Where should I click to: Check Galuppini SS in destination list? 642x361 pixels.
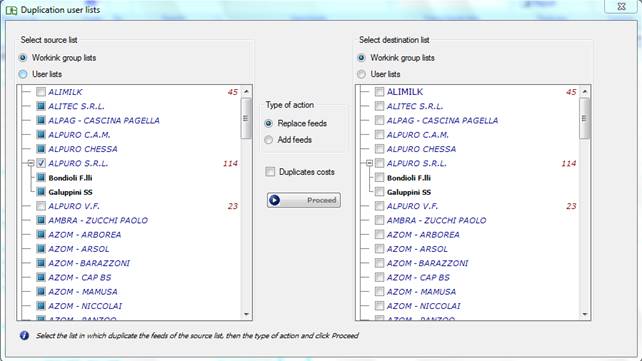click(x=379, y=192)
